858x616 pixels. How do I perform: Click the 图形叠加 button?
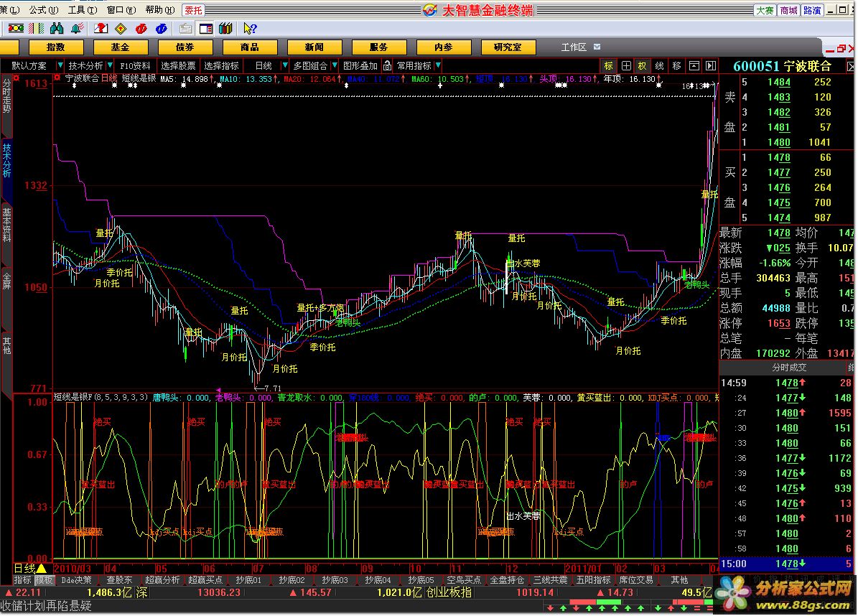tap(360, 65)
